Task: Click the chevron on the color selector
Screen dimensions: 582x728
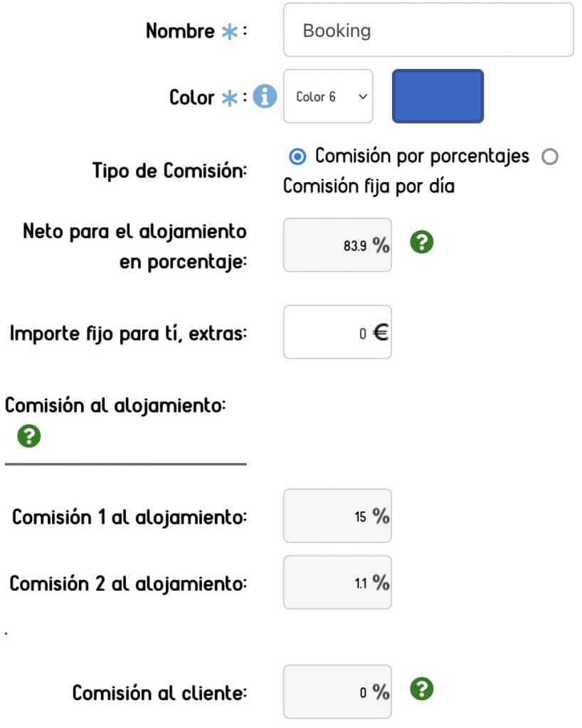Action: pos(361,97)
